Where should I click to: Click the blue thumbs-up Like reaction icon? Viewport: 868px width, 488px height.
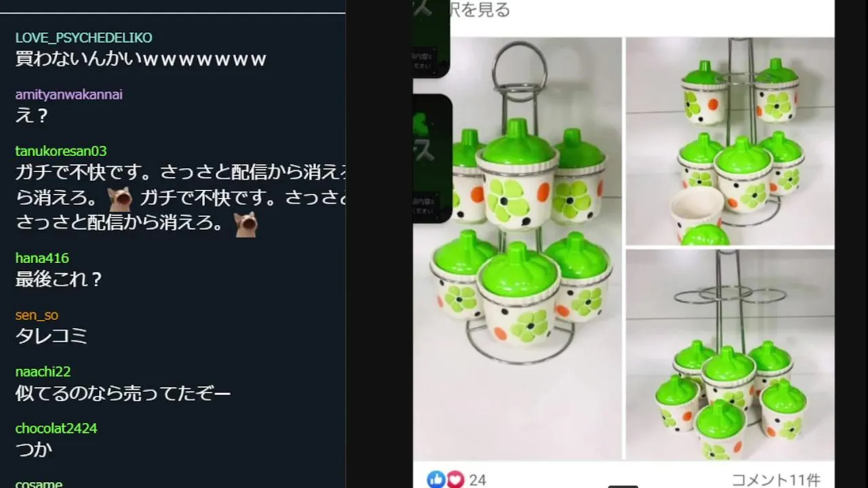tap(436, 479)
